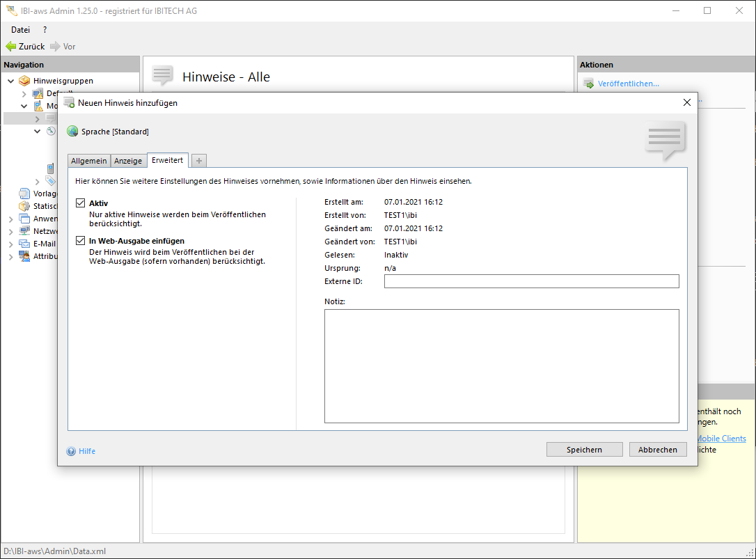Image resolution: width=756 pixels, height=559 pixels.
Task: Expand the Default group node
Action: (x=24, y=93)
